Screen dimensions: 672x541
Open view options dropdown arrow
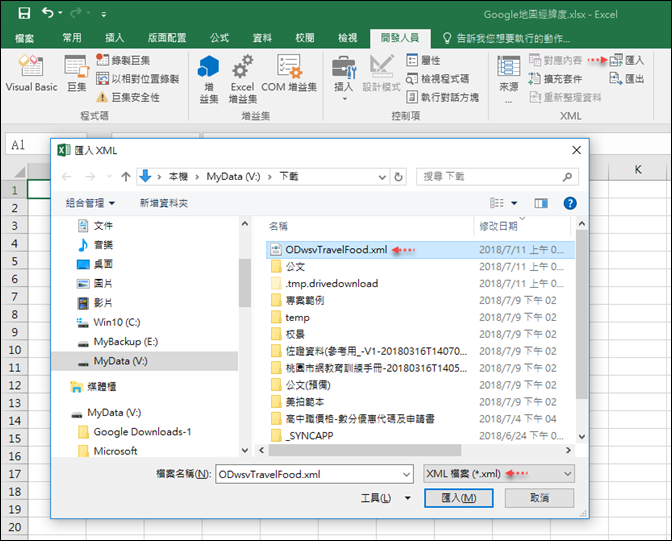[x=514, y=203]
